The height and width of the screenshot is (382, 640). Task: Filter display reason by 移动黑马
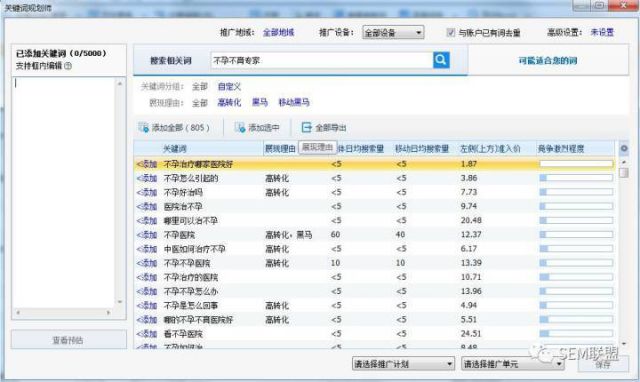click(x=294, y=102)
